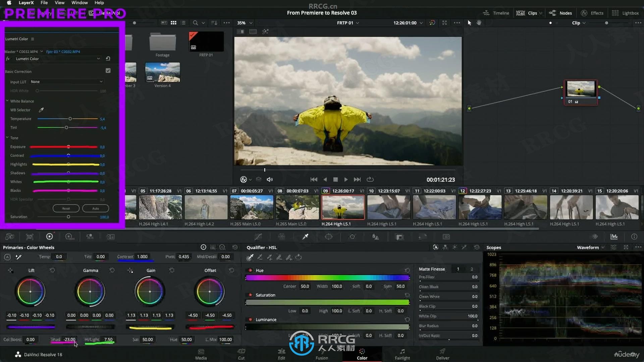The image size is (644, 362).
Task: Reset the Gain wheel
Action: click(x=171, y=270)
